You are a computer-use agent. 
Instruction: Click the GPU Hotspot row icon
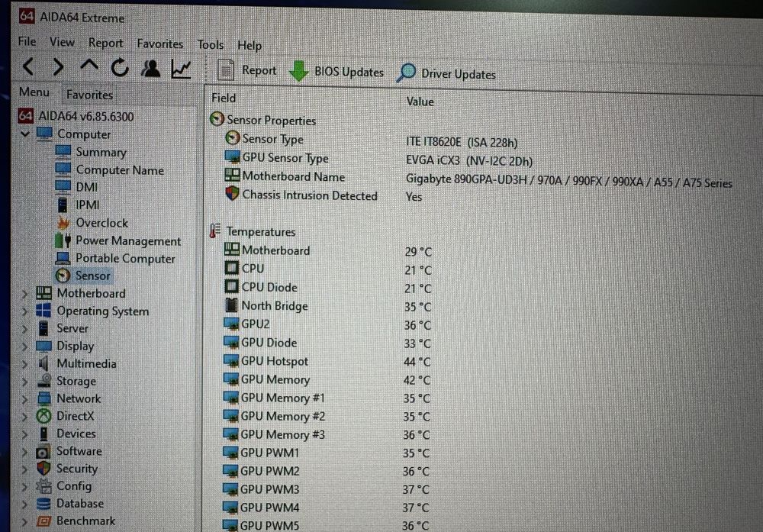point(231,361)
